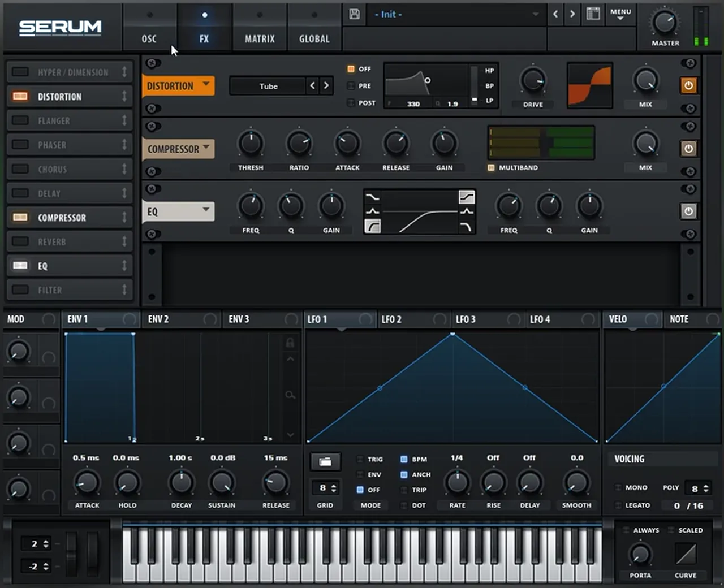Save preset with the floppy disk icon
The height and width of the screenshot is (588, 724).
(355, 14)
